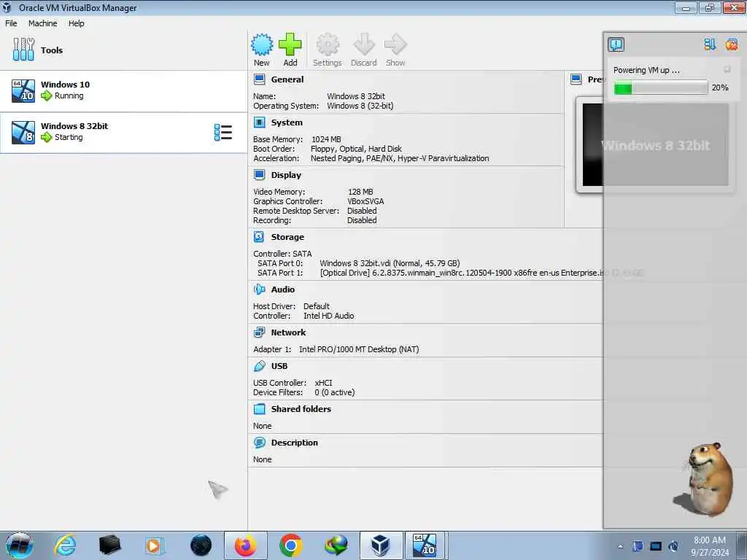Click the Show arrow toolbar icon
The width and height of the screenshot is (747, 560).
coord(395,44)
